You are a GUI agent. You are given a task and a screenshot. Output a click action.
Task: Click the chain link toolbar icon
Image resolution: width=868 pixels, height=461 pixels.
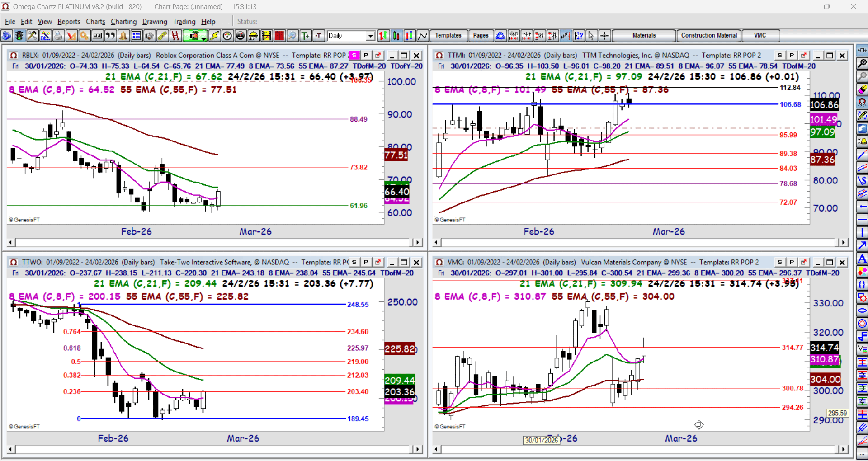163,36
